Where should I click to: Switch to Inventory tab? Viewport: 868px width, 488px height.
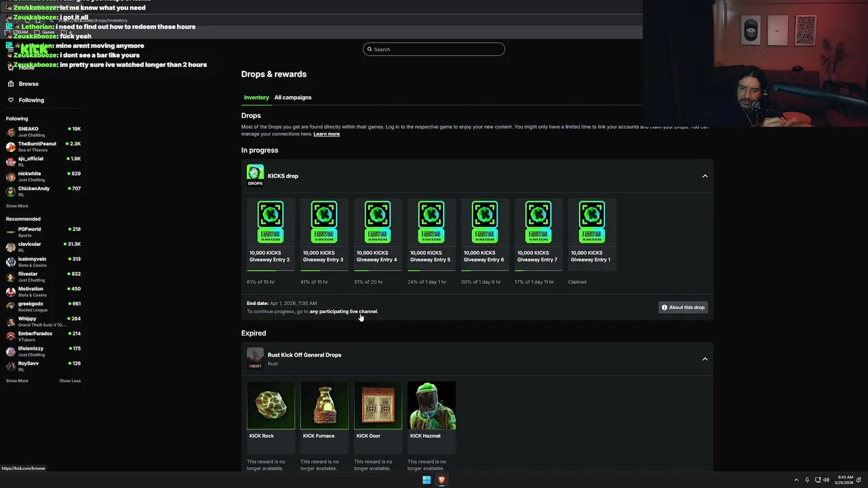point(256,98)
